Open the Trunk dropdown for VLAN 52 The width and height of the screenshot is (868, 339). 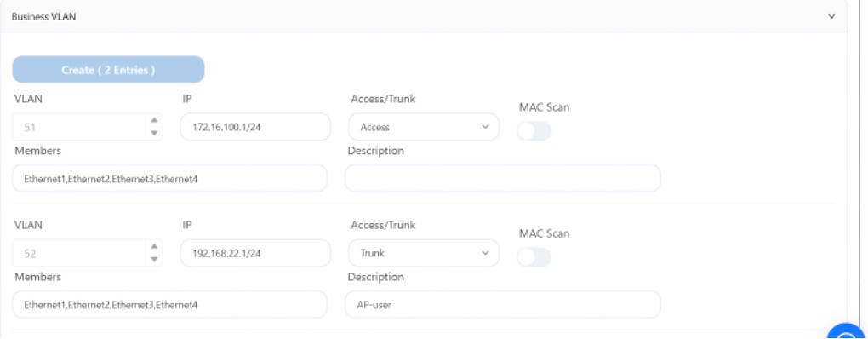tap(424, 253)
